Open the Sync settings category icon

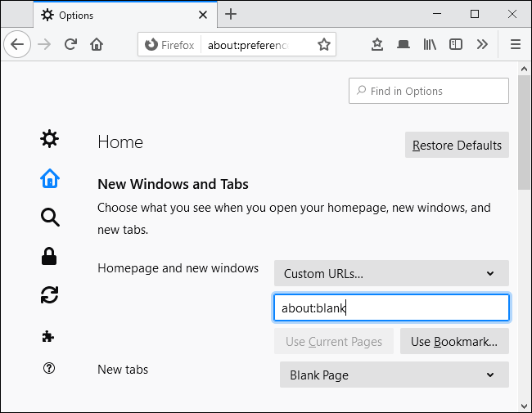50,295
